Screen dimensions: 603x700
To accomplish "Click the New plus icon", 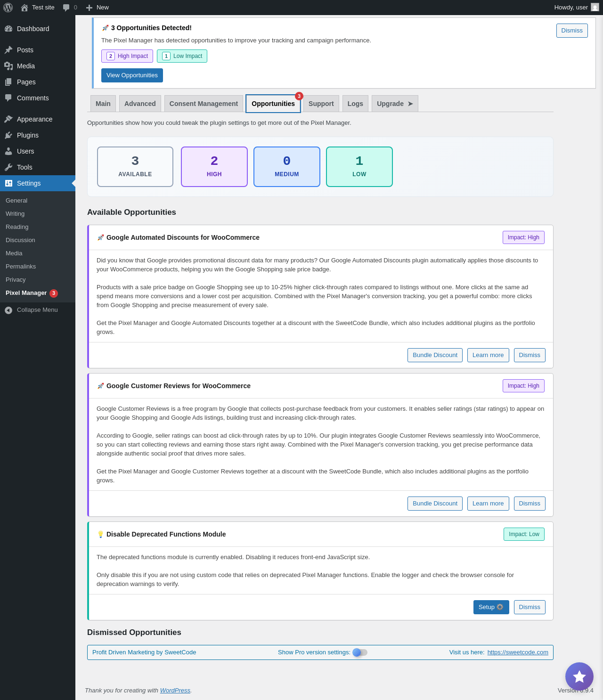I will pyautogui.click(x=89, y=8).
